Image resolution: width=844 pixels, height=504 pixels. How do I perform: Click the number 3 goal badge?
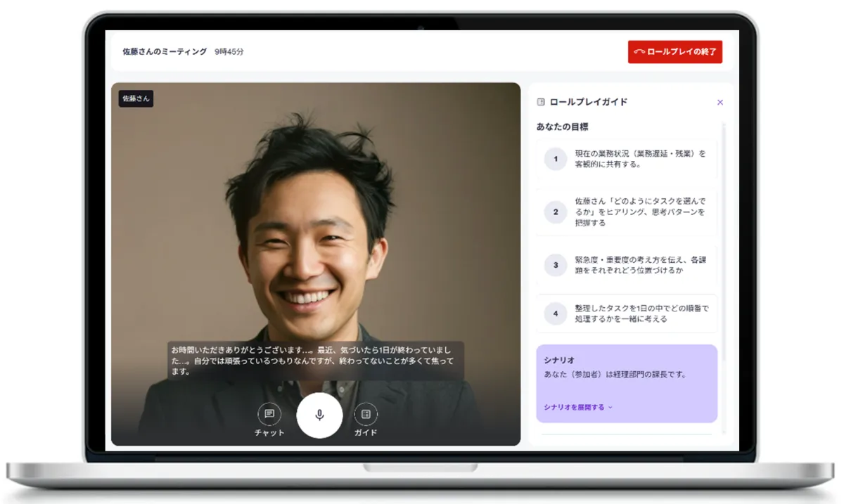[556, 265]
